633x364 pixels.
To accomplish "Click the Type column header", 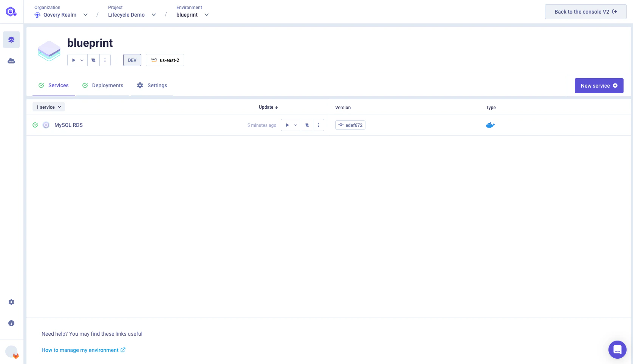I will tap(491, 108).
